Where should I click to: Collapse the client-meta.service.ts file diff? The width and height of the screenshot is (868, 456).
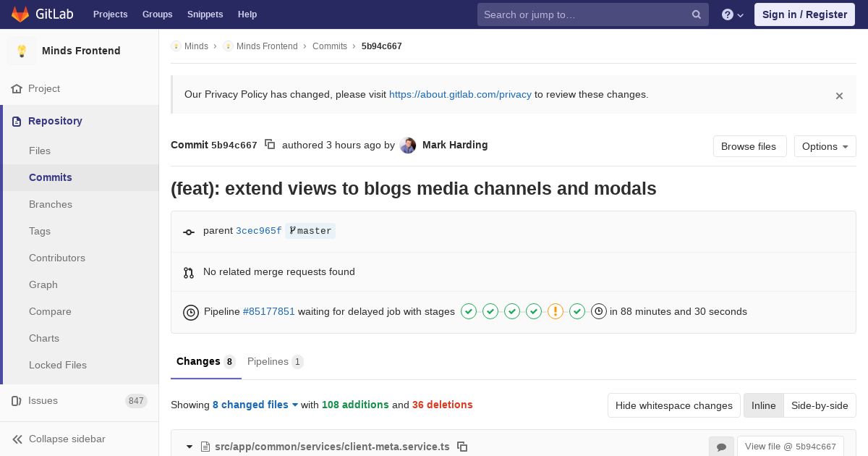(190, 447)
